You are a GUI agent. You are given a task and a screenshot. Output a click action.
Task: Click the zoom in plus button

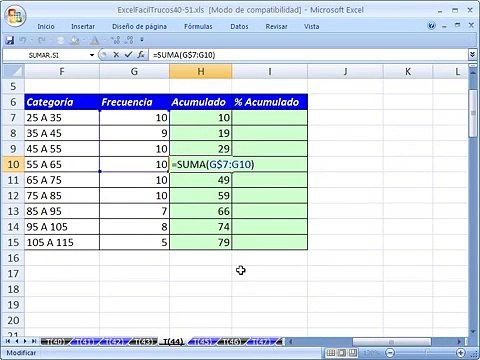(x=461, y=353)
